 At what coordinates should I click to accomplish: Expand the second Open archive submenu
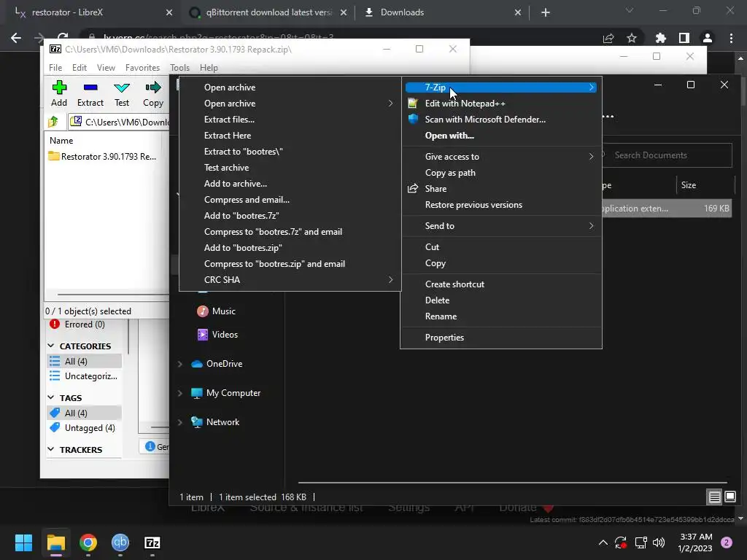[391, 104]
